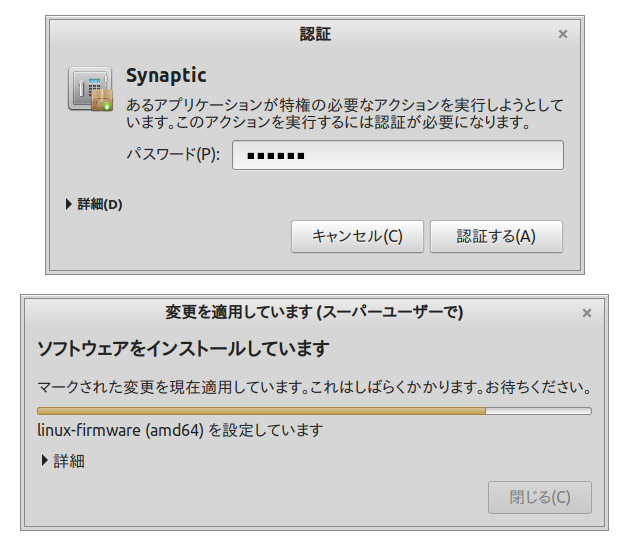Close the 認証 dialog with its X
630x545 pixels.
click(x=563, y=34)
